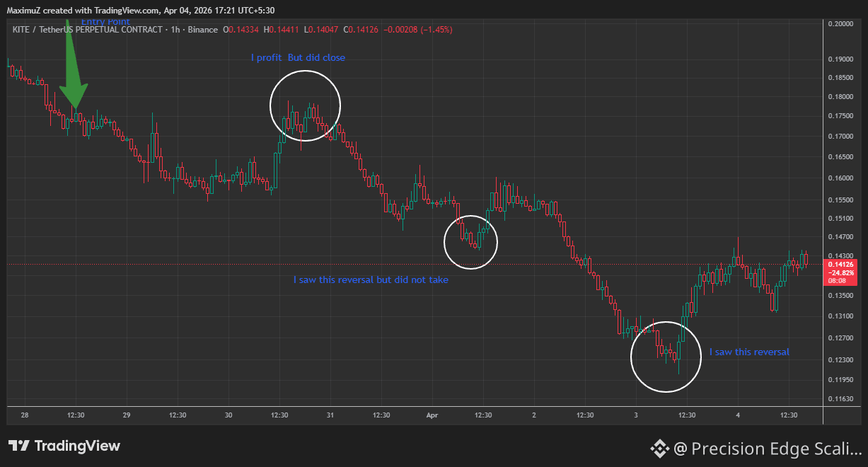Click the 0.17000 price axis label

click(x=840, y=136)
